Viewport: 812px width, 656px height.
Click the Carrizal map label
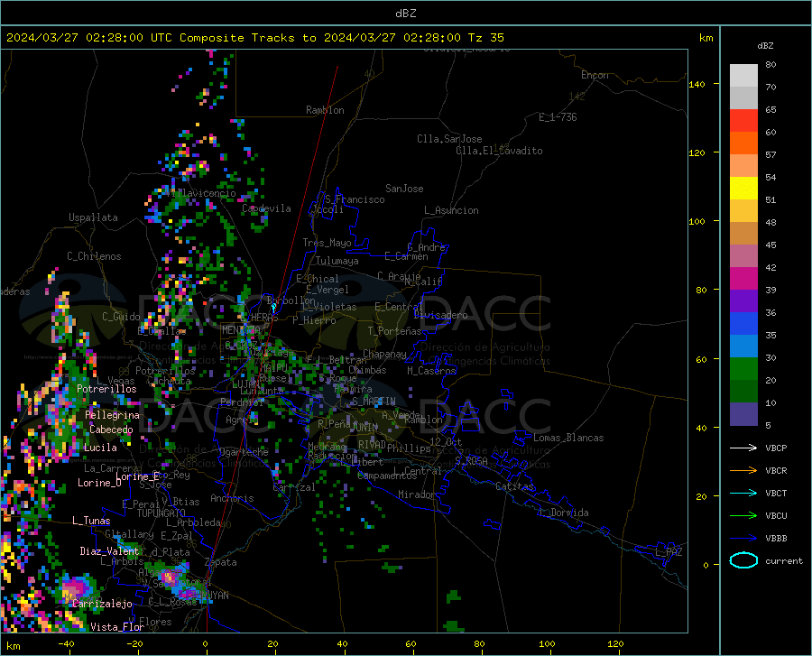click(293, 487)
